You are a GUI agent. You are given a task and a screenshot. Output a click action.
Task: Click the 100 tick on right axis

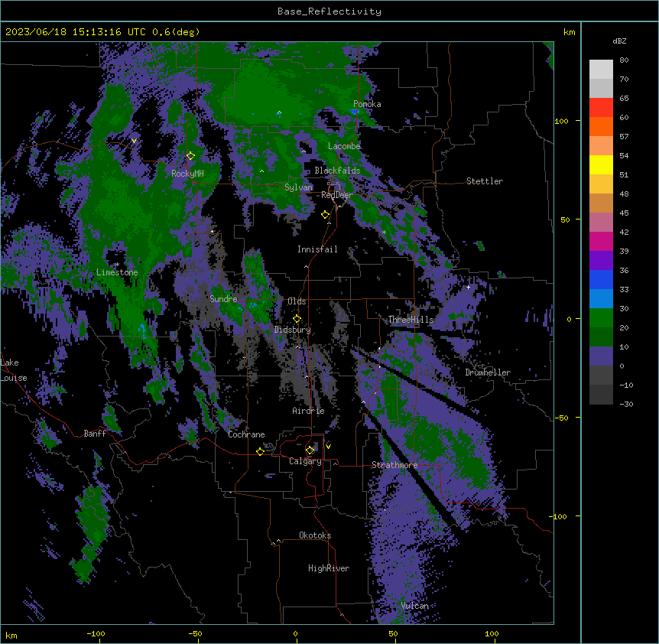click(561, 121)
